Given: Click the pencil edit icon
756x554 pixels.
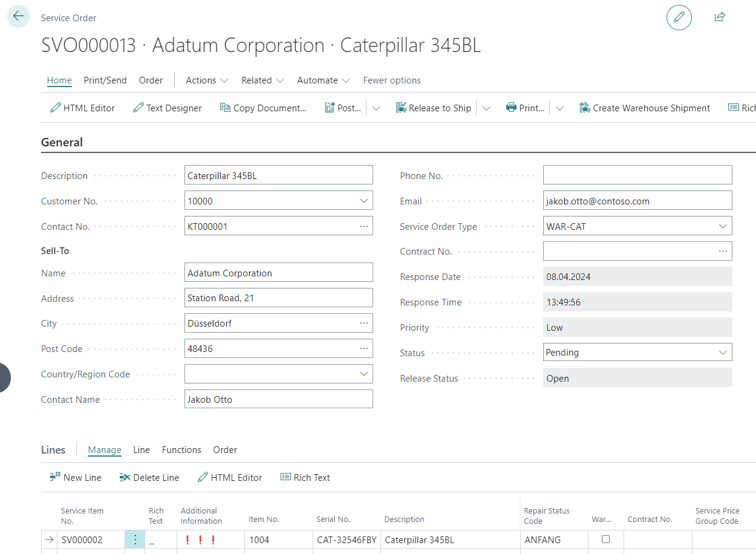Looking at the screenshot, I should coord(679,17).
